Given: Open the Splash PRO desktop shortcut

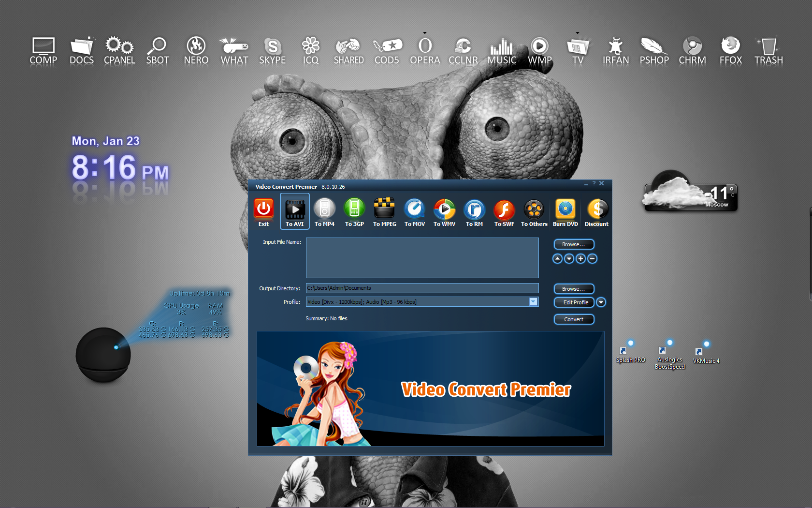Looking at the screenshot, I should pyautogui.click(x=630, y=352).
